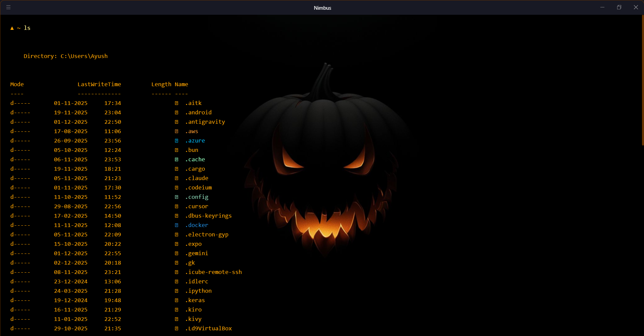Screen dimensions: 644x336
Task: Click the time 12:24 in the .bun row
Action: [113, 150]
